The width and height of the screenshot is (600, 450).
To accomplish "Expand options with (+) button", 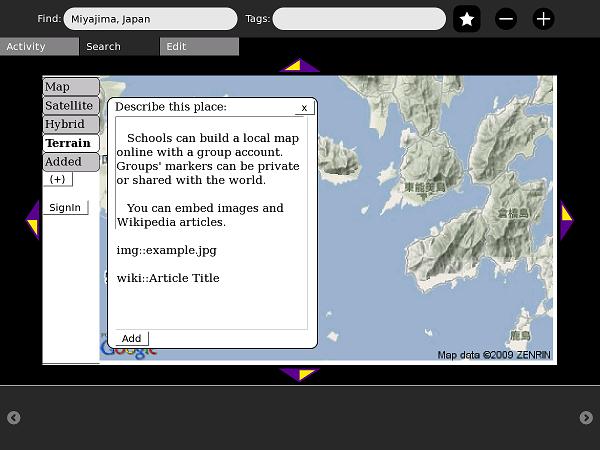I will tap(57, 179).
